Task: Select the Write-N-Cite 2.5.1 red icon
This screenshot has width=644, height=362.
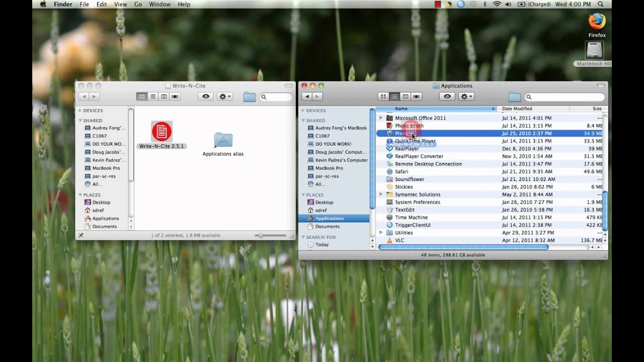Action: (162, 131)
